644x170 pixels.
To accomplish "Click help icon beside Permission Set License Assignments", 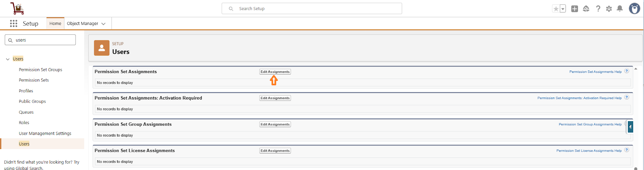I will 627,150.
